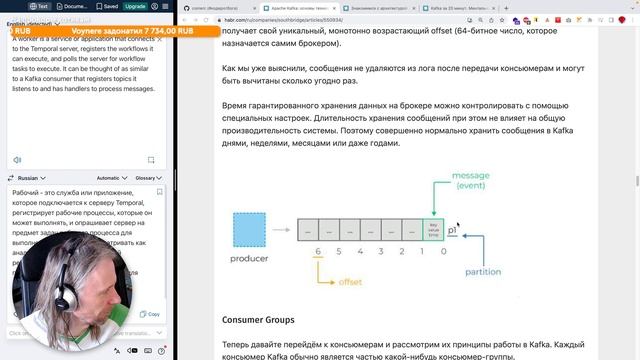640x360 pixels.
Task: Open the DeepL hamburger menu
Action: 165,6
